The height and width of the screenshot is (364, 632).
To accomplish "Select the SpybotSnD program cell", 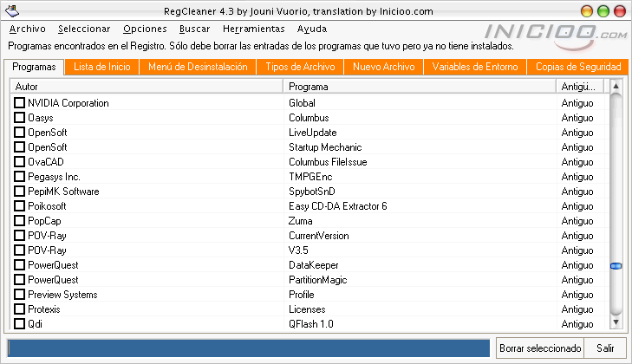I will point(312,192).
